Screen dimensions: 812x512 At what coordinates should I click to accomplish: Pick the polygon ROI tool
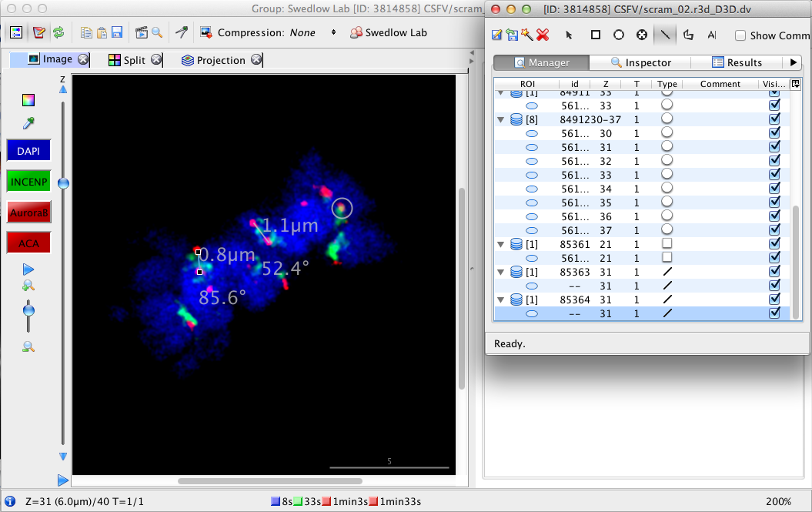[688, 35]
